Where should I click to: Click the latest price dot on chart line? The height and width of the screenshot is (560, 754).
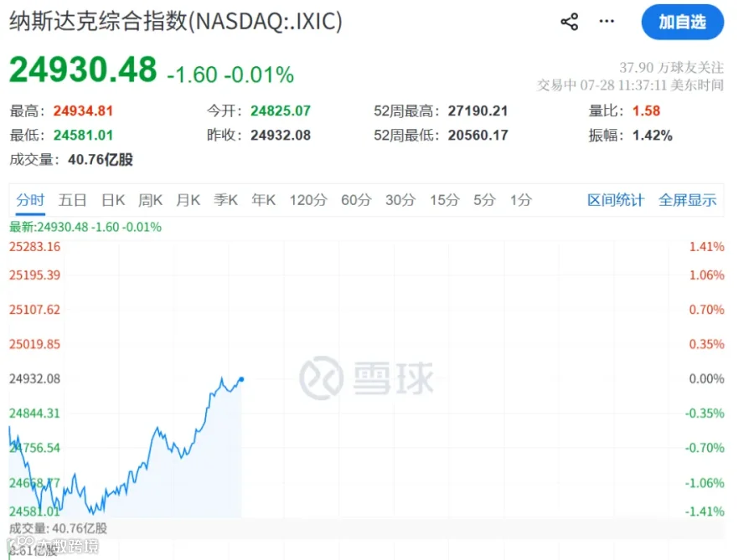click(x=241, y=379)
